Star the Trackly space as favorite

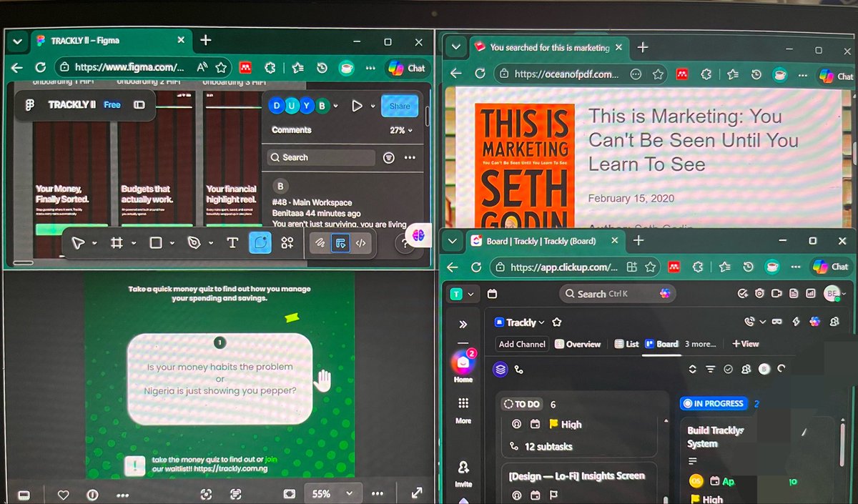pos(556,322)
